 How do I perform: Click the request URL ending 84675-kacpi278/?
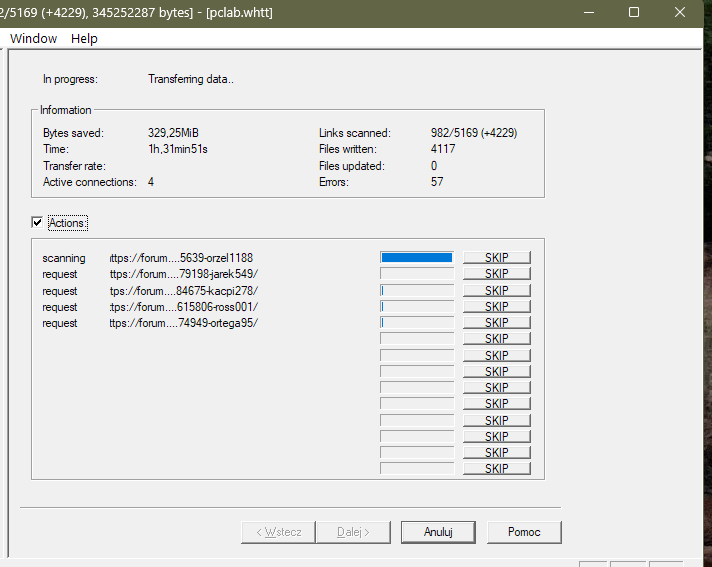pos(184,291)
